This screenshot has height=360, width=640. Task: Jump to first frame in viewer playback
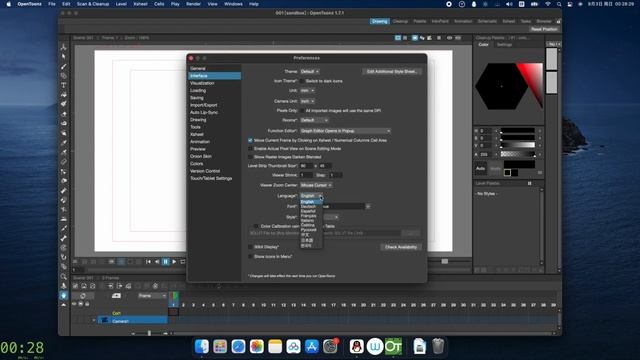148,262
